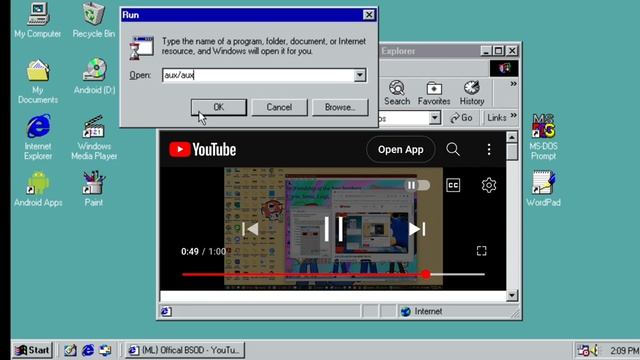The height and width of the screenshot is (360, 640).
Task: Cancel the Run dialog
Action: coord(279,107)
